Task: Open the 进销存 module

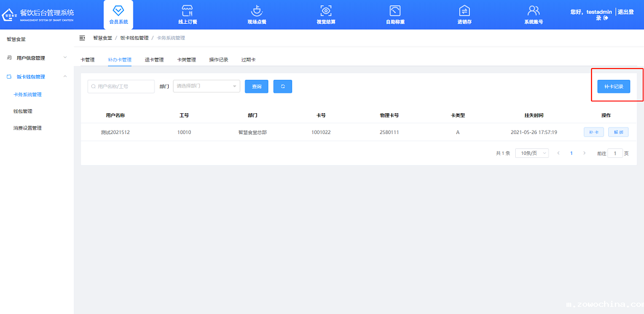Action: tap(465, 14)
